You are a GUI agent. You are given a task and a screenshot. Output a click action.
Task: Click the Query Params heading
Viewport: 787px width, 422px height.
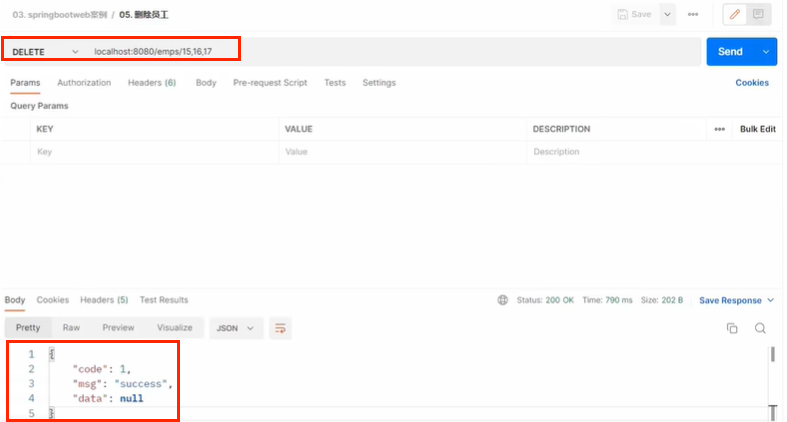39,106
